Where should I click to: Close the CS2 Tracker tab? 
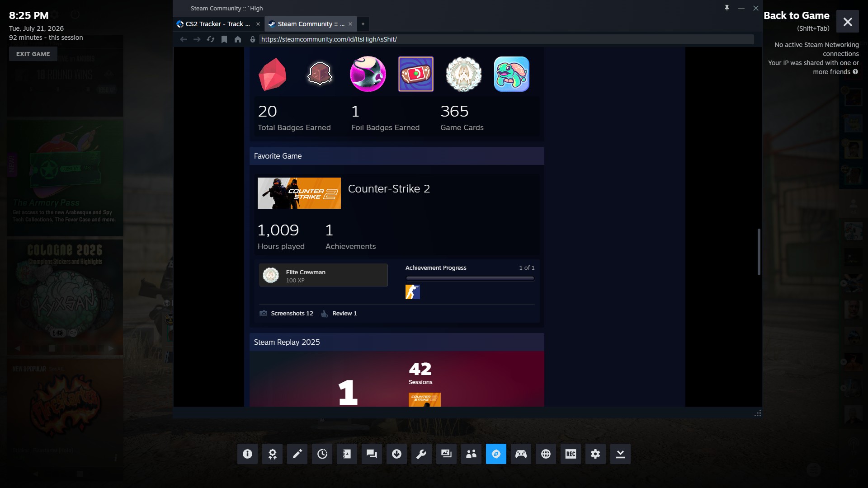[x=258, y=24]
